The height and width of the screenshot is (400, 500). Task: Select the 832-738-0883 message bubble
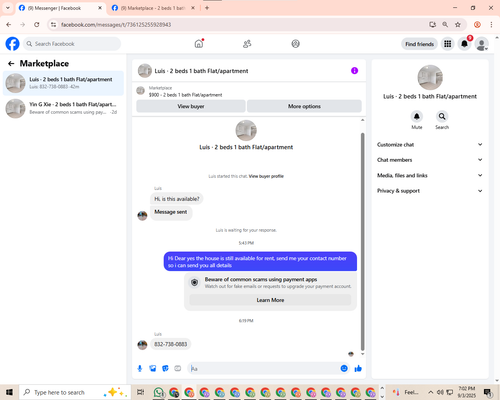pos(170,344)
